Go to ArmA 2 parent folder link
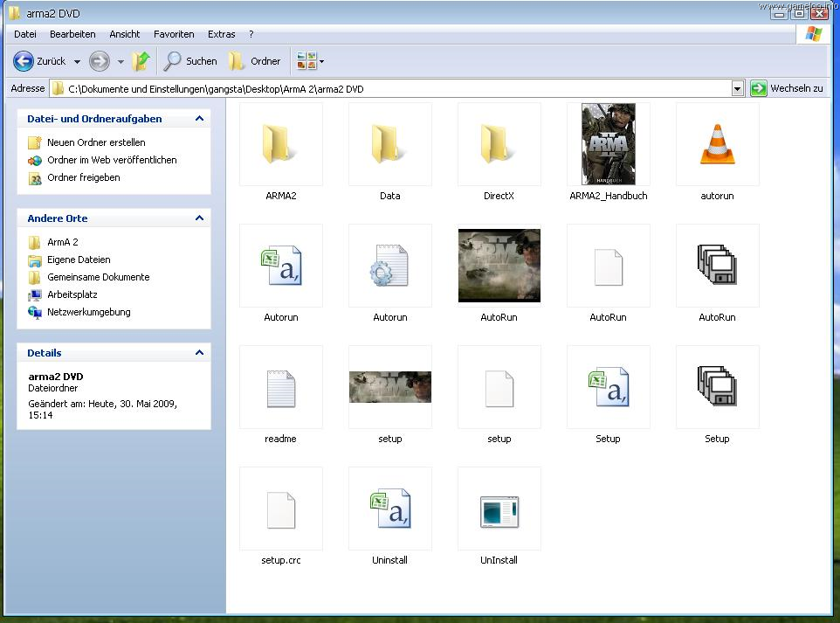Image resolution: width=840 pixels, height=623 pixels. pos(53,242)
